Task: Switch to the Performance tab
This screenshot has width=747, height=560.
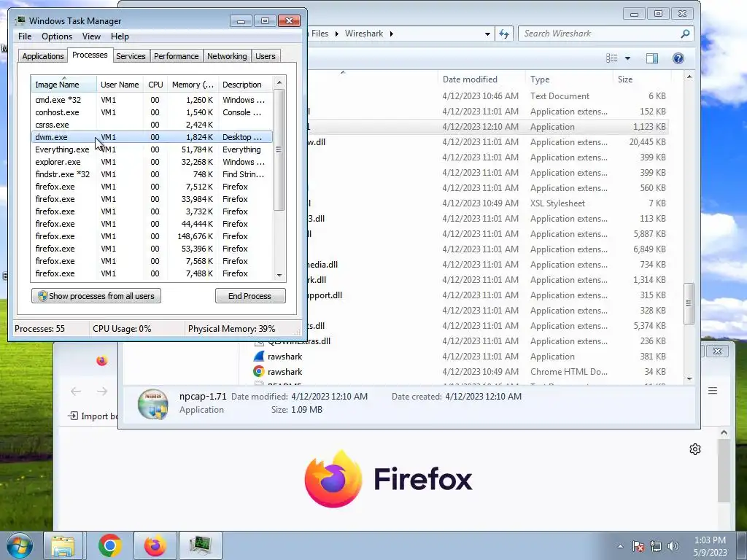Action: click(177, 56)
